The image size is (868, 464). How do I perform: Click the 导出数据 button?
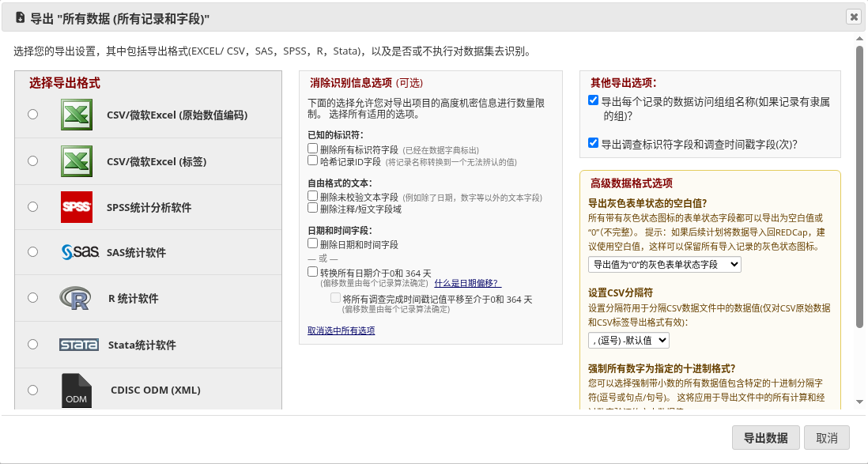click(765, 438)
